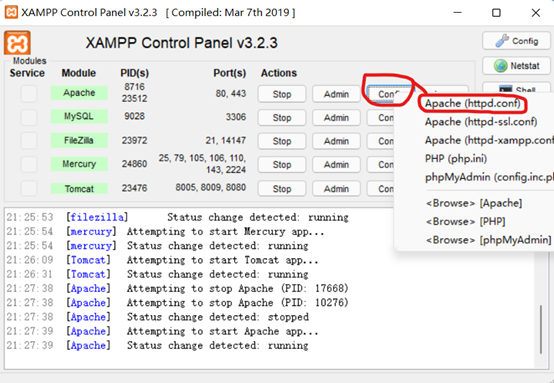Click the FileZilla PID 23972
This screenshot has height=383, width=554.
pos(134,141)
